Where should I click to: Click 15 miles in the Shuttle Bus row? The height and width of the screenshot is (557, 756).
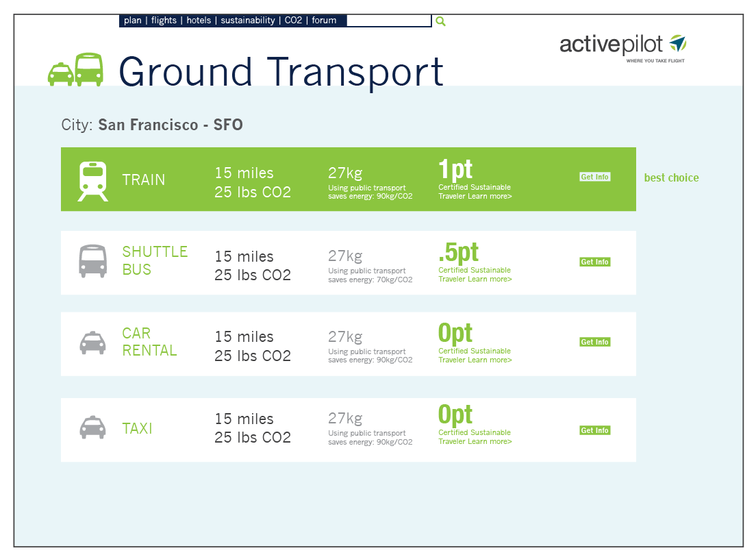coord(244,256)
